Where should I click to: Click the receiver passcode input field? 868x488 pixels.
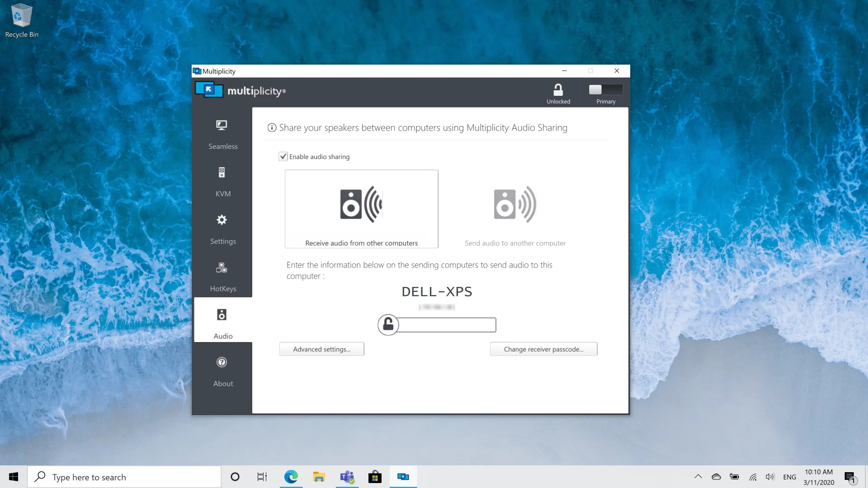447,325
